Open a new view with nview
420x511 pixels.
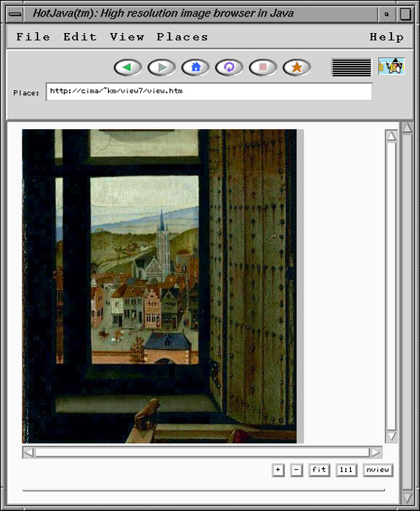tap(378, 470)
